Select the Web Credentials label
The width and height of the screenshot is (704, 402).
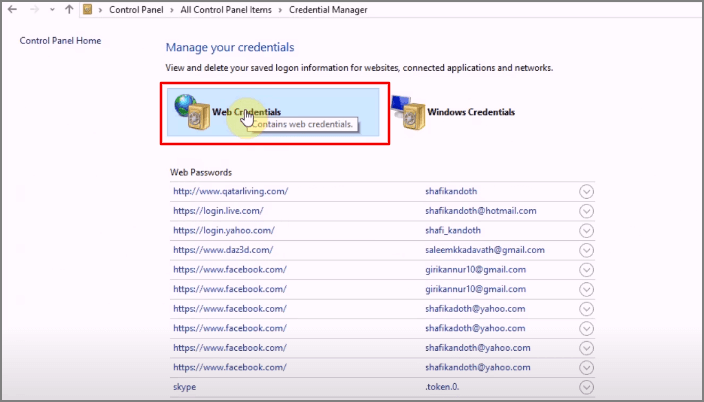[x=246, y=112]
